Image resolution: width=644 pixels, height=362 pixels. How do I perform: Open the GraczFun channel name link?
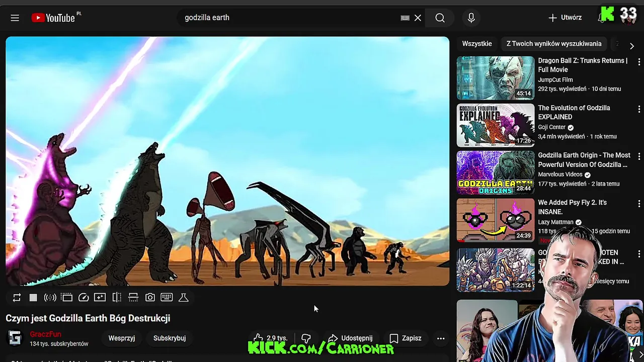(x=45, y=334)
